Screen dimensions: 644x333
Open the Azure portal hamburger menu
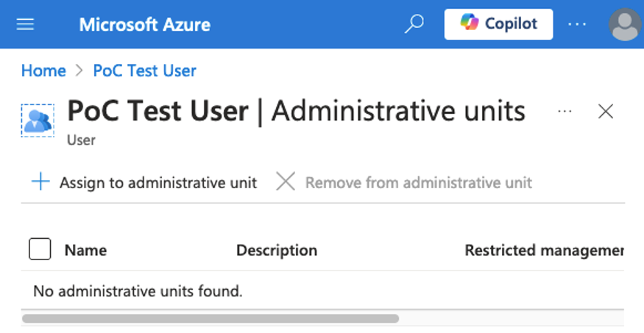point(25,24)
